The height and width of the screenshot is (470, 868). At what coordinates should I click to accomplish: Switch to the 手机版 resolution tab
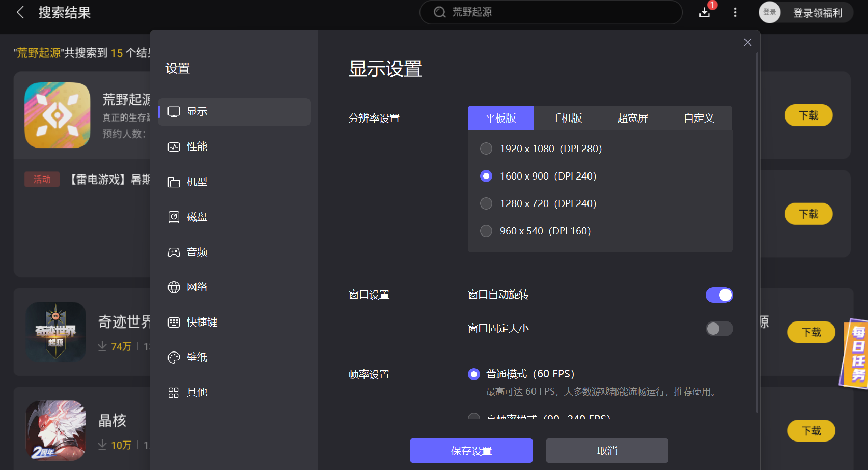567,118
